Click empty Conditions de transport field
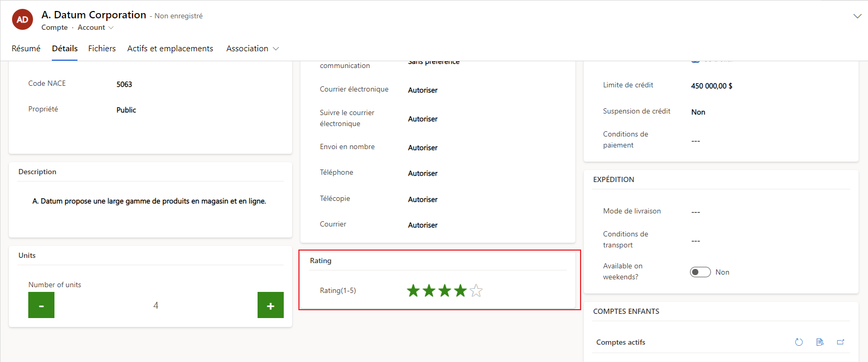The width and height of the screenshot is (868, 362). [696, 241]
